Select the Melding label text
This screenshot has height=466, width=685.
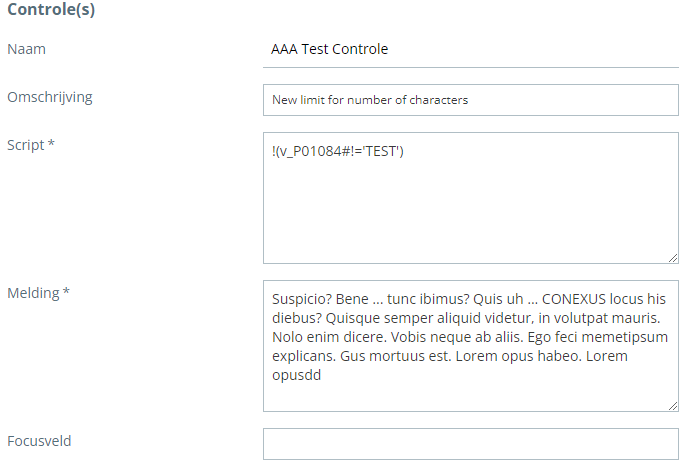click(x=33, y=293)
